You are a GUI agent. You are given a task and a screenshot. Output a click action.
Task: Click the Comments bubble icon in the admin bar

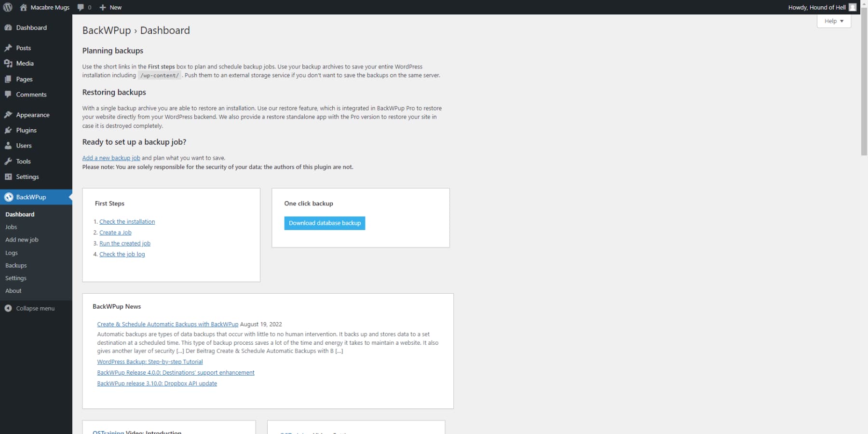(x=80, y=7)
